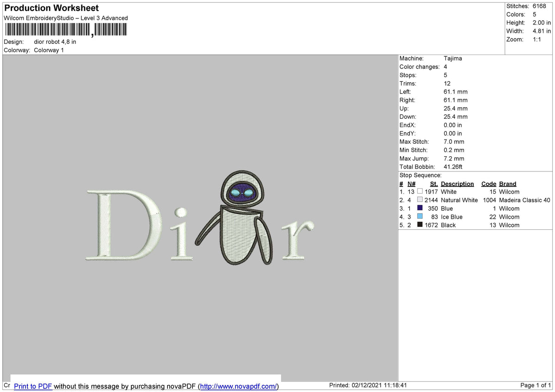Viewport: 555px width, 392px height.
Task: Select the Zoom value 1:1
Action: click(537, 39)
